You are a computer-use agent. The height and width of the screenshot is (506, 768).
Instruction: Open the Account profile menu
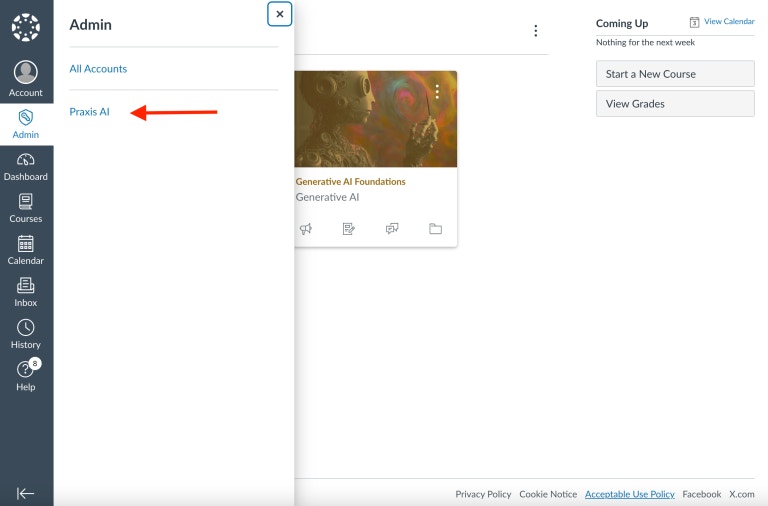pyautogui.click(x=26, y=78)
